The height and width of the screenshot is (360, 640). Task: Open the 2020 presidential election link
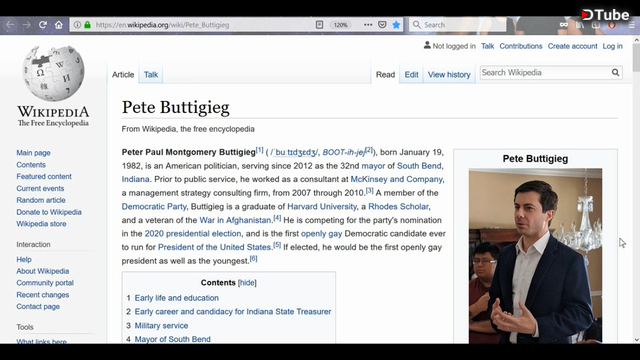tap(193, 234)
